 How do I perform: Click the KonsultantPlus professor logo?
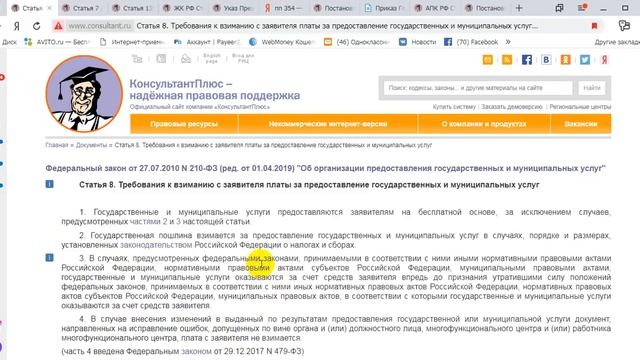[84, 94]
